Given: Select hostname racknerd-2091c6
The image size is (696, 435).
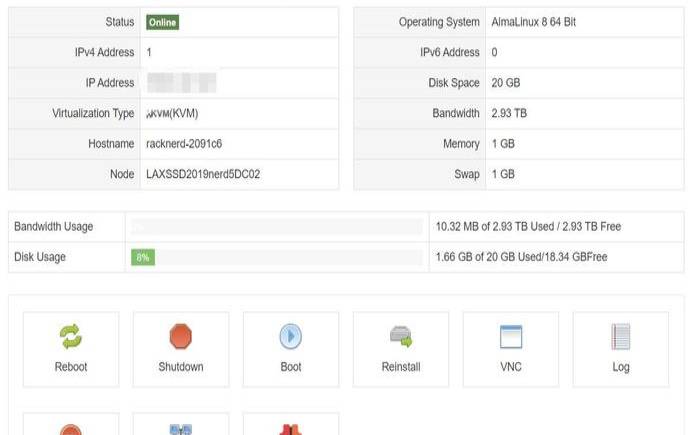Looking at the screenshot, I should pyautogui.click(x=184, y=144).
